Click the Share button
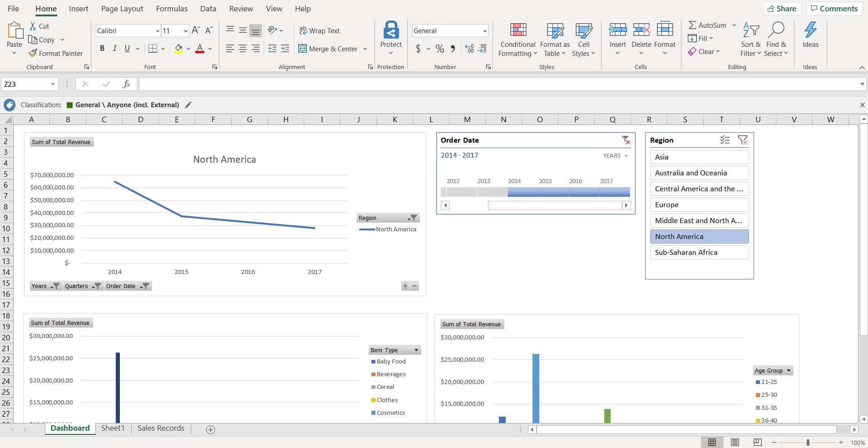The image size is (868, 448). pyautogui.click(x=782, y=8)
